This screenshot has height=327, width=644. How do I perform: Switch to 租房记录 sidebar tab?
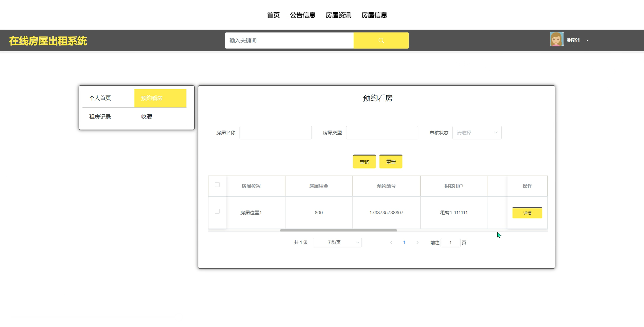click(x=100, y=116)
